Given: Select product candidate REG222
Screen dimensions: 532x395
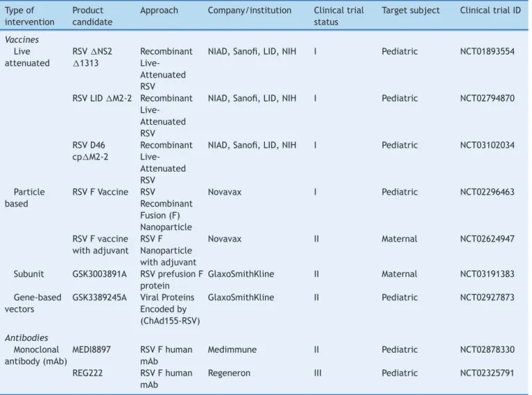Looking at the screenshot, I should click(87, 373).
